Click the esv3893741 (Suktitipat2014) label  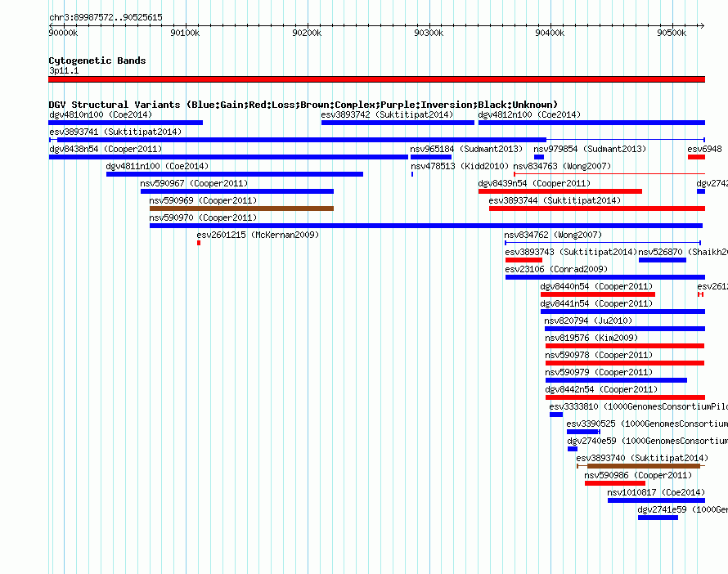[115, 132]
